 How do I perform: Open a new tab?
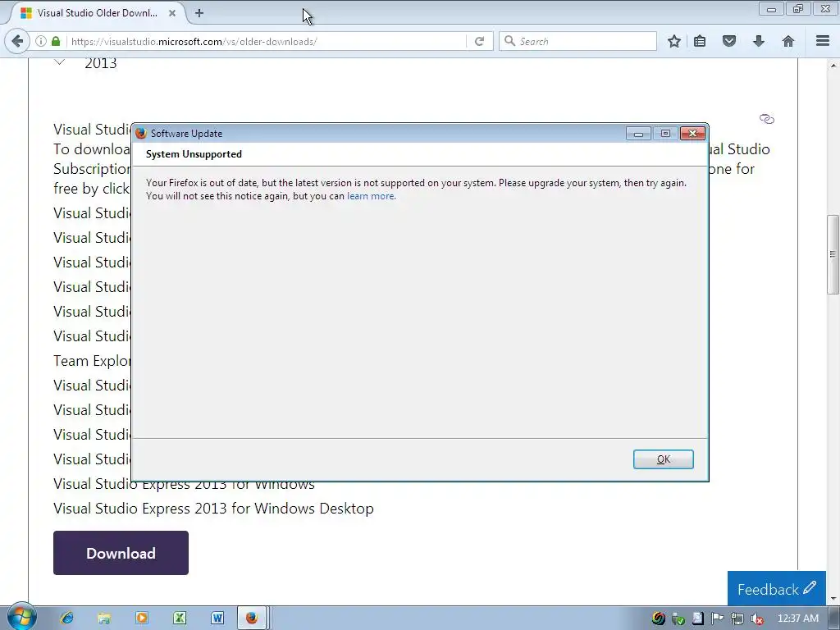tap(199, 13)
